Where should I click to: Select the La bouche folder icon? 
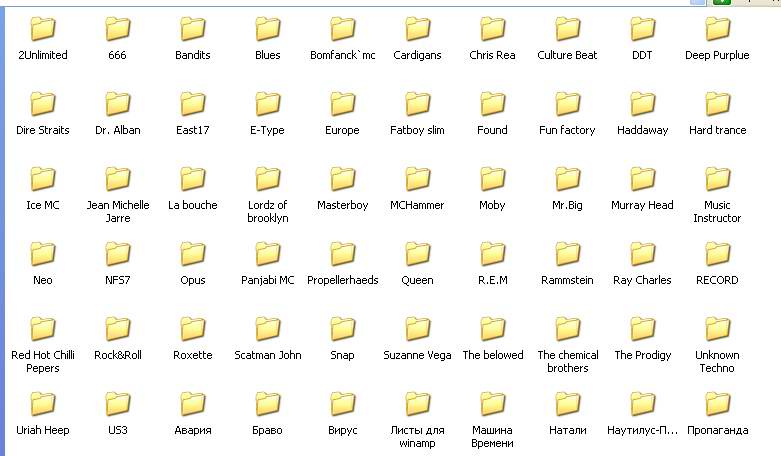tap(193, 179)
